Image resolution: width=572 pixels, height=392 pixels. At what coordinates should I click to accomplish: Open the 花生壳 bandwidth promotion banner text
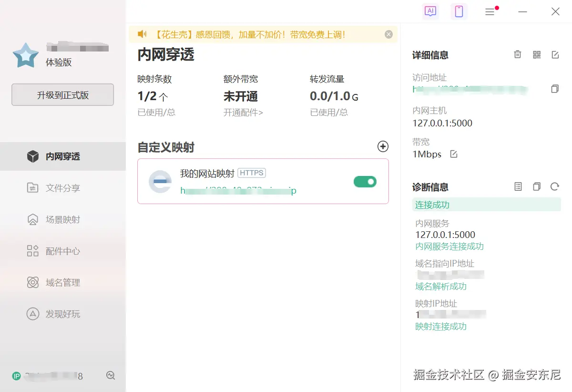click(x=250, y=35)
